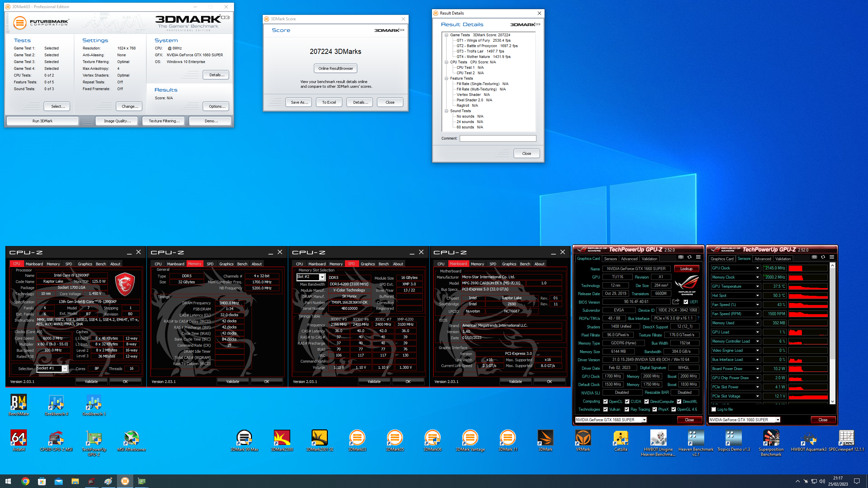
Task: Open the VRMark desktop icon
Action: pyautogui.click(x=583, y=441)
